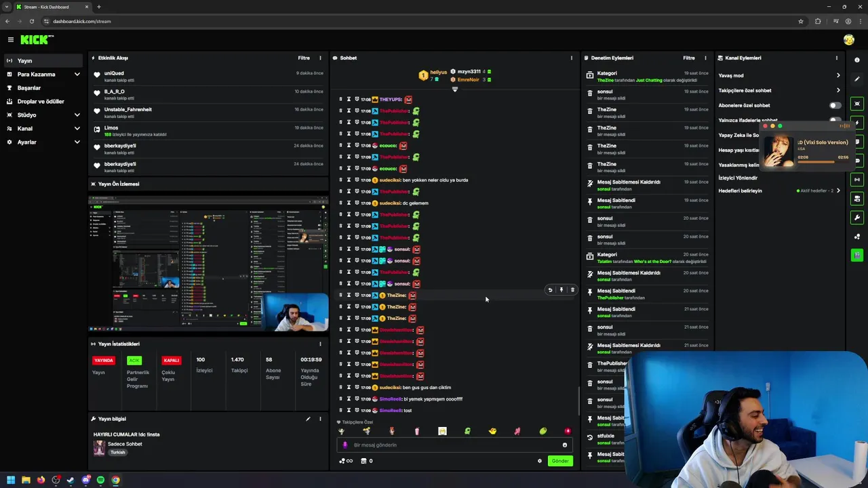This screenshot has height=488, width=868.
Task: Click the green clapperboard icon in right sidebar
Action: coord(857,255)
